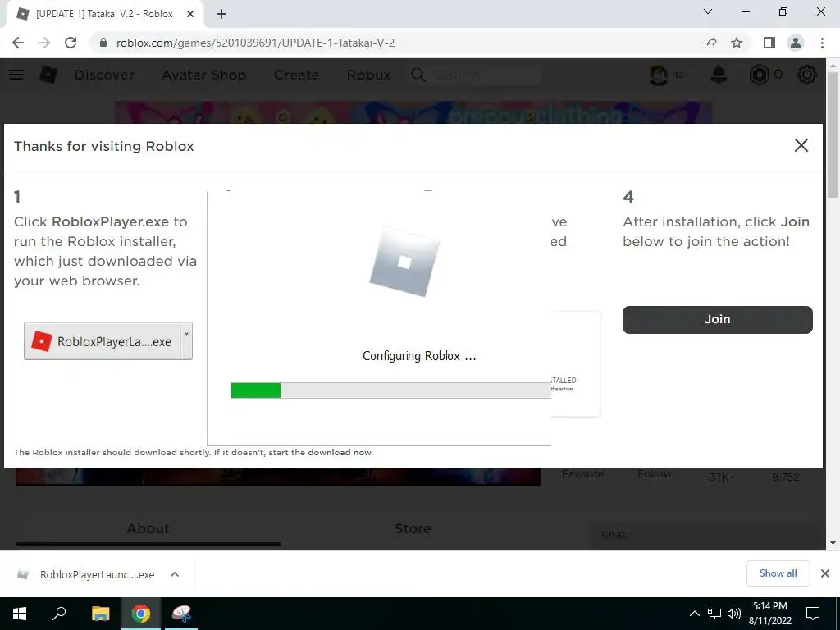Open the Roblox hamburger menu
Viewport: 840px width, 630px height.
(16, 75)
